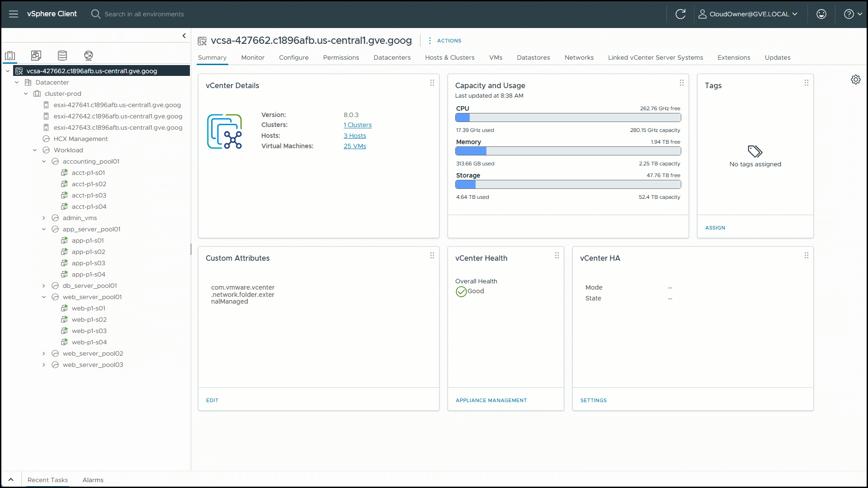This screenshot has width=868, height=488.
Task: Click the Memory usage bar
Action: coord(568,151)
